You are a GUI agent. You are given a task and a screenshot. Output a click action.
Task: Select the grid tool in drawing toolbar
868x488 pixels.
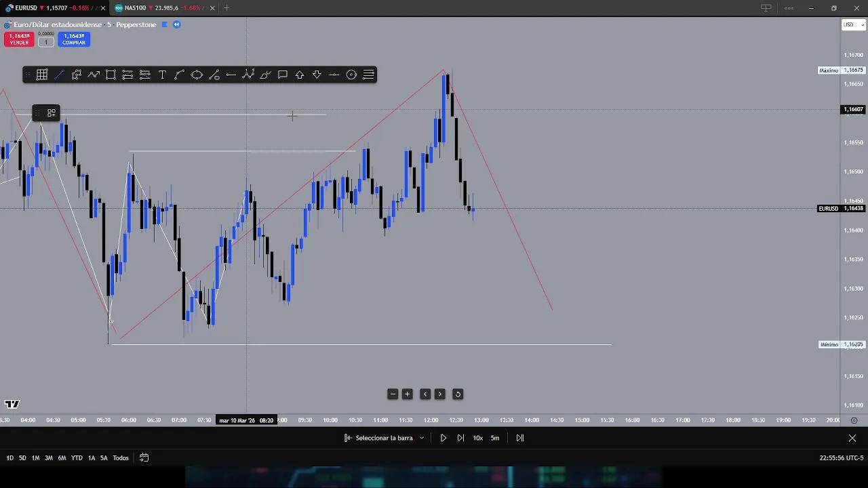click(42, 75)
